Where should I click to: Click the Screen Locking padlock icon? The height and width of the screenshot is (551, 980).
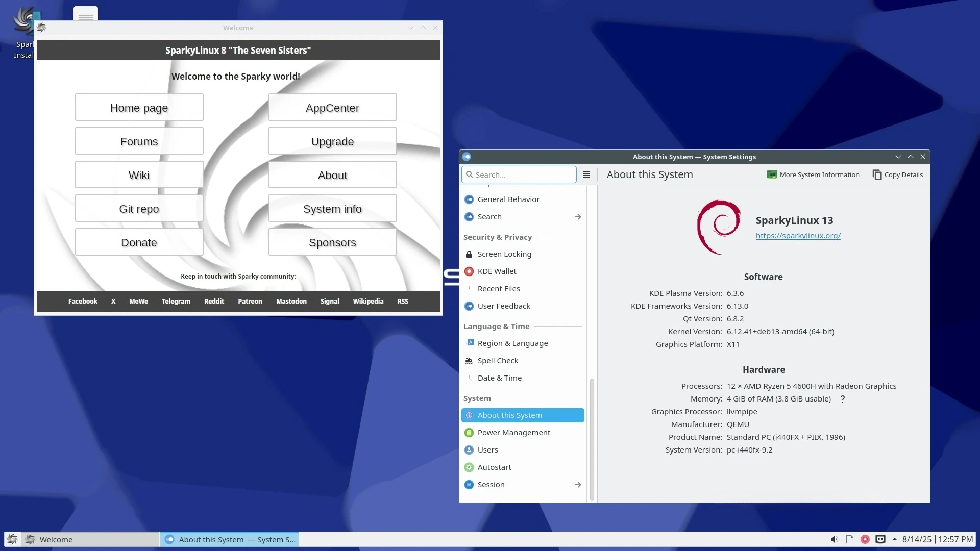pos(469,254)
